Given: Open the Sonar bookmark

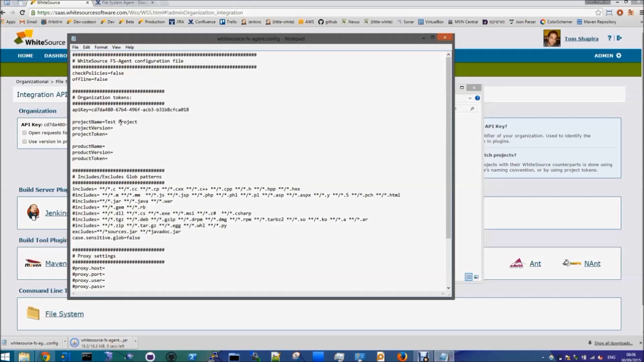Looking at the screenshot, I should tap(405, 22).
